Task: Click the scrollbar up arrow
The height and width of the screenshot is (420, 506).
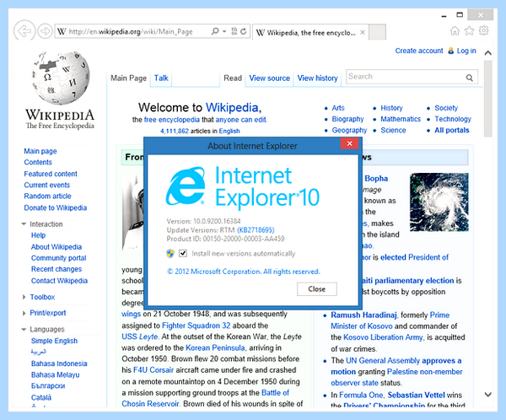Action: click(x=488, y=53)
